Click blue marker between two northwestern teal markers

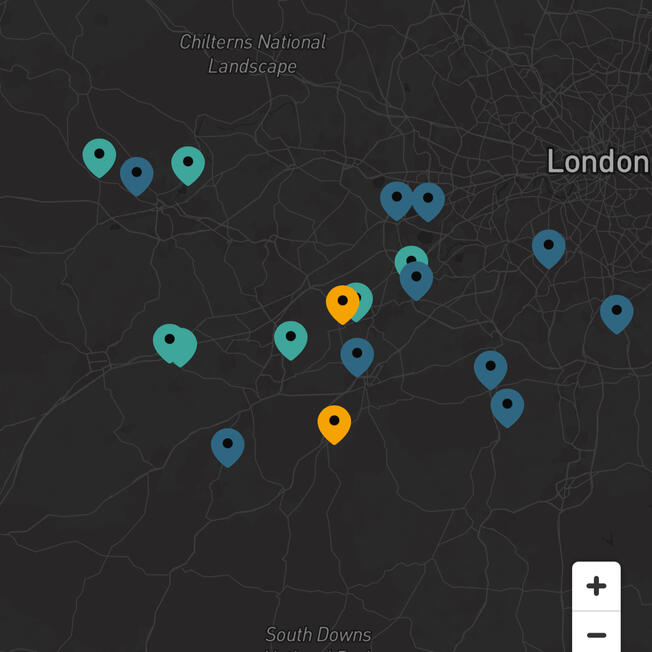pos(137,174)
